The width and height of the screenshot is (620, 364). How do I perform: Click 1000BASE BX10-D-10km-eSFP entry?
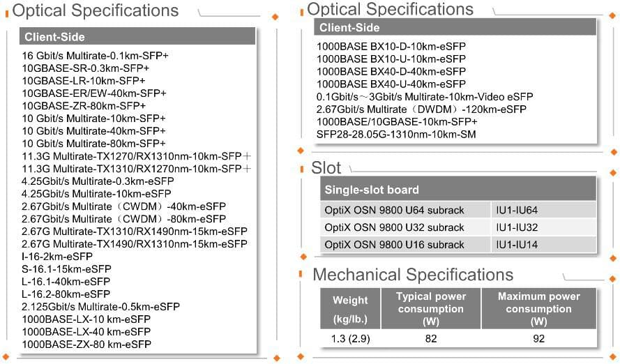(x=391, y=47)
